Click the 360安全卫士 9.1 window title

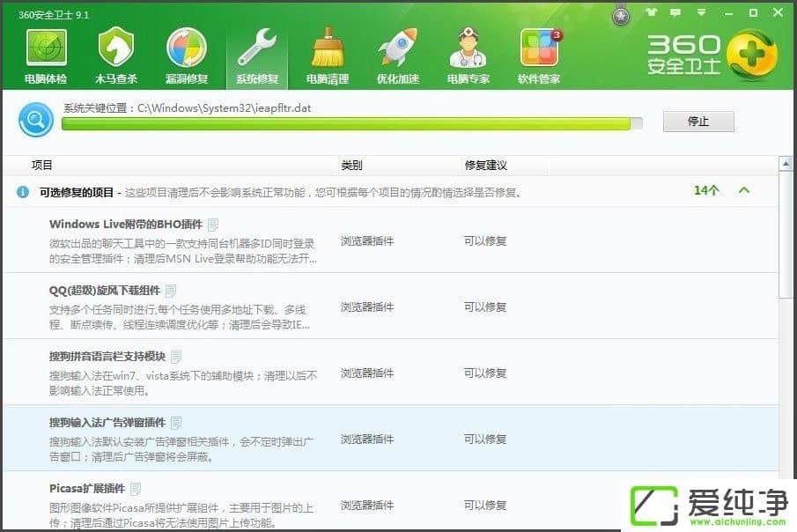(54, 15)
